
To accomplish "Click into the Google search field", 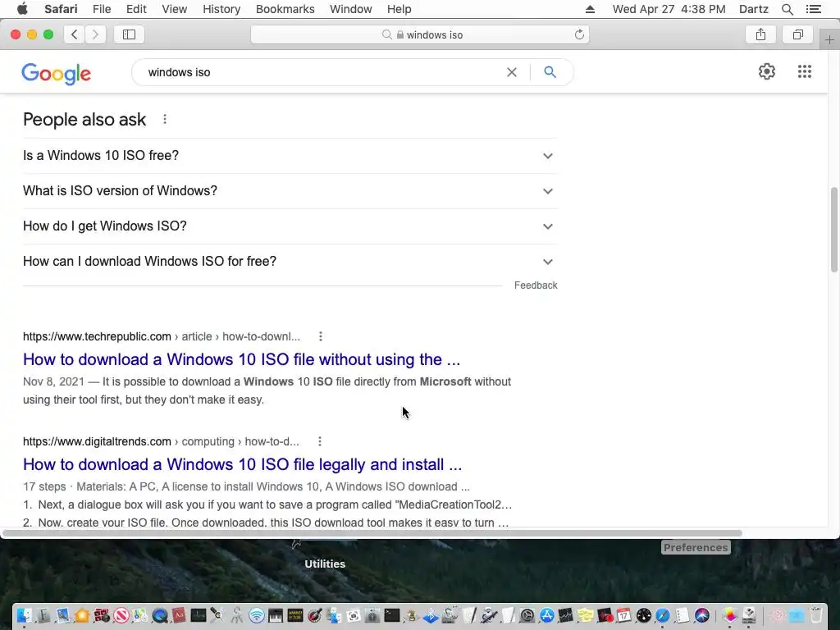I will 322,72.
